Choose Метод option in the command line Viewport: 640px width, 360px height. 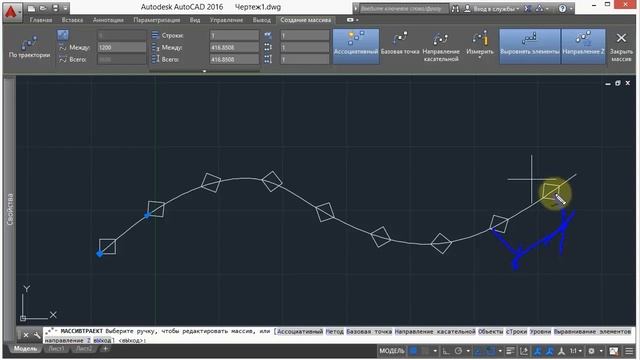point(335,331)
